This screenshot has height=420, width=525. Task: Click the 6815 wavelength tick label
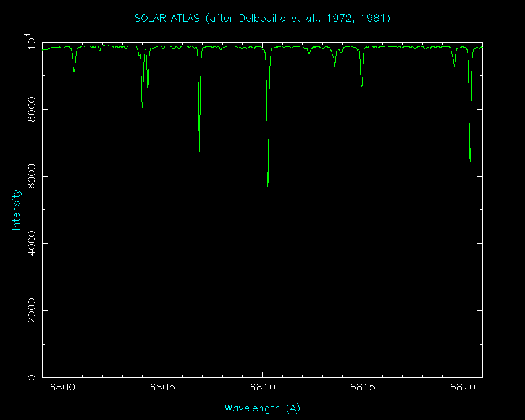pyautogui.click(x=363, y=387)
